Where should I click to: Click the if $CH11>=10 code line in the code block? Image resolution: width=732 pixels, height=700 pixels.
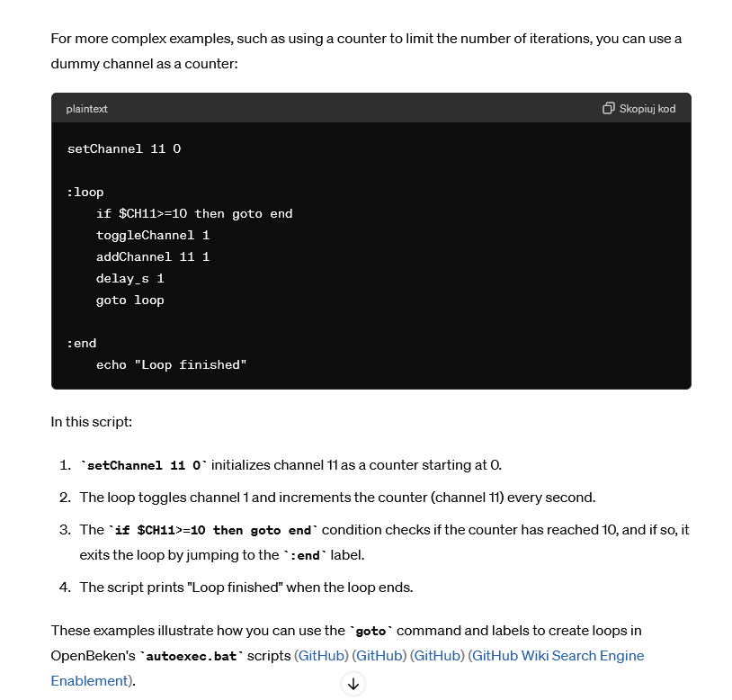(194, 213)
